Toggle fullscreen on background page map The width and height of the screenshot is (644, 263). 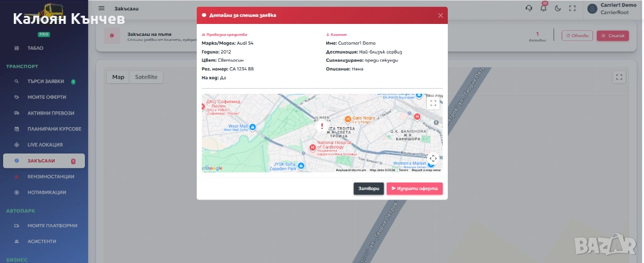pyautogui.click(x=619, y=77)
